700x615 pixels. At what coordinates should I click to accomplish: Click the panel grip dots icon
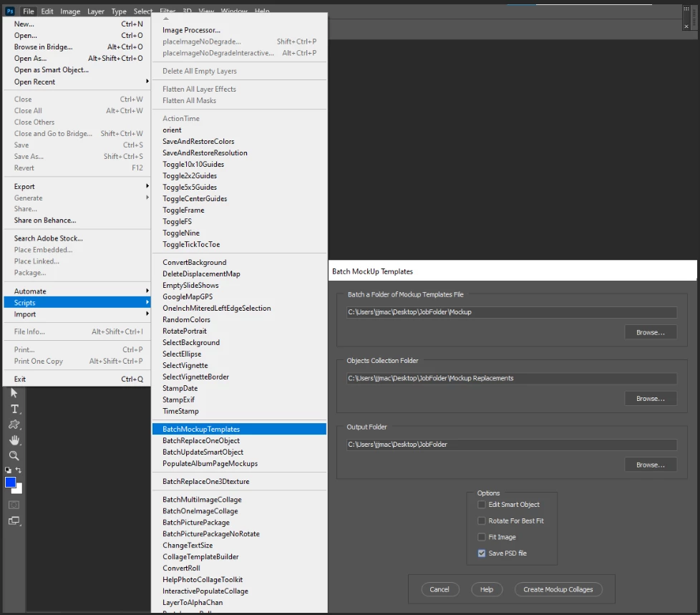coord(686,9)
